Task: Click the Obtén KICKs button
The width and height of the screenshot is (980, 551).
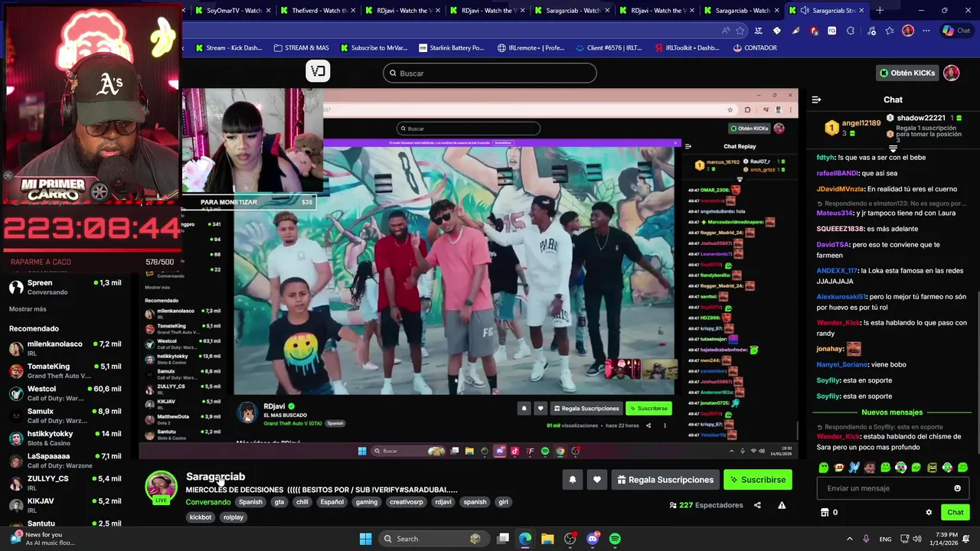Action: (907, 73)
